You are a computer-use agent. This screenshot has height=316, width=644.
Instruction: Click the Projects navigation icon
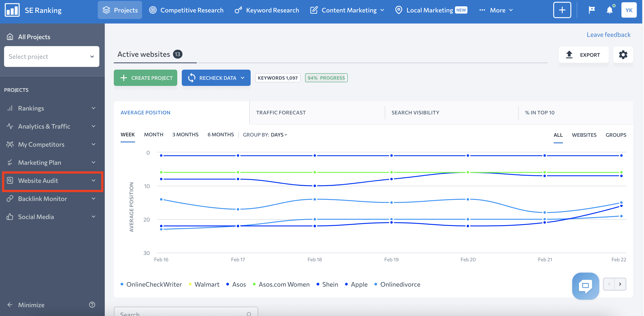pyautogui.click(x=106, y=10)
